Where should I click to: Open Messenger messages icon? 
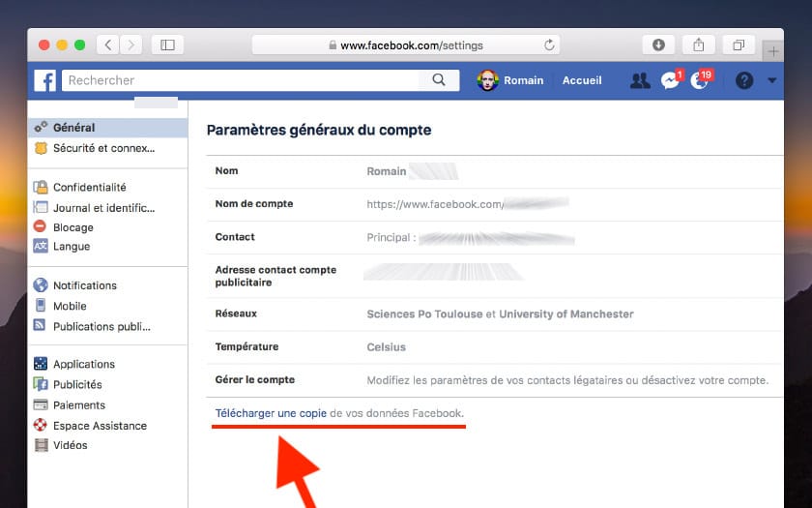tap(670, 80)
